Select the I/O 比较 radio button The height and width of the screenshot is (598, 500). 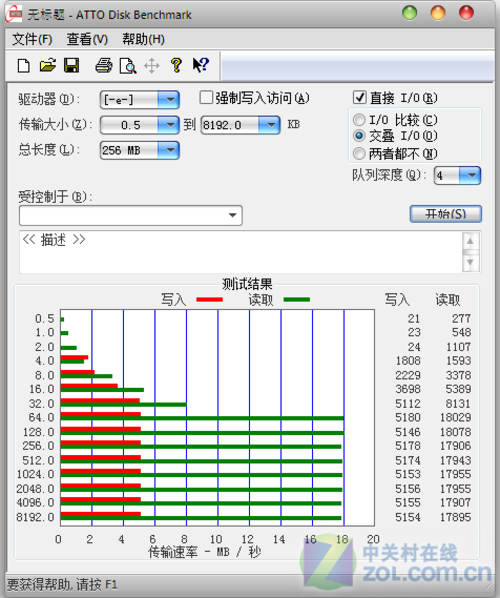click(359, 120)
